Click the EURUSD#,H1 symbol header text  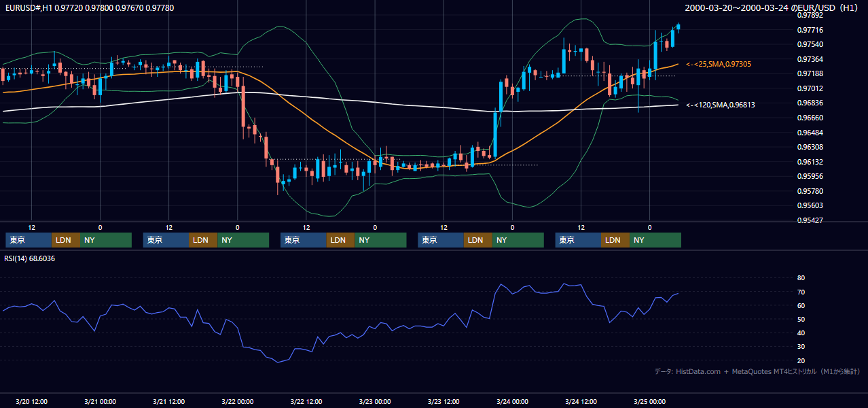point(90,7)
